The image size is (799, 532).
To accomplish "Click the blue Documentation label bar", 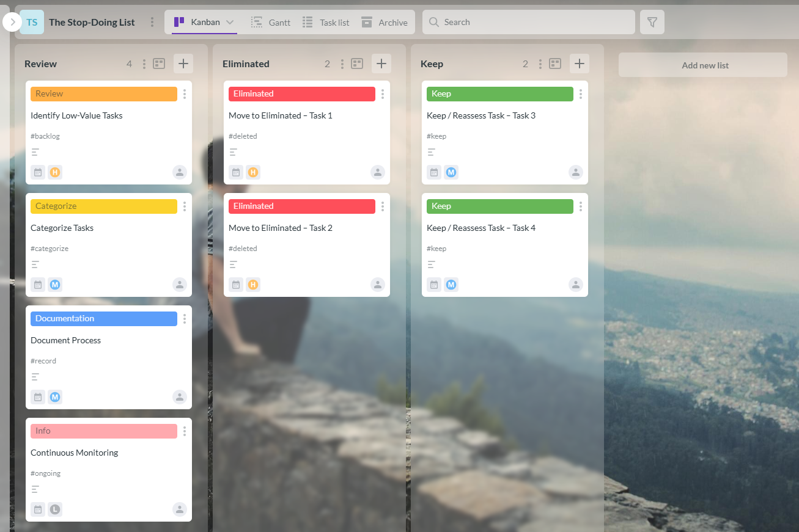I will click(104, 319).
